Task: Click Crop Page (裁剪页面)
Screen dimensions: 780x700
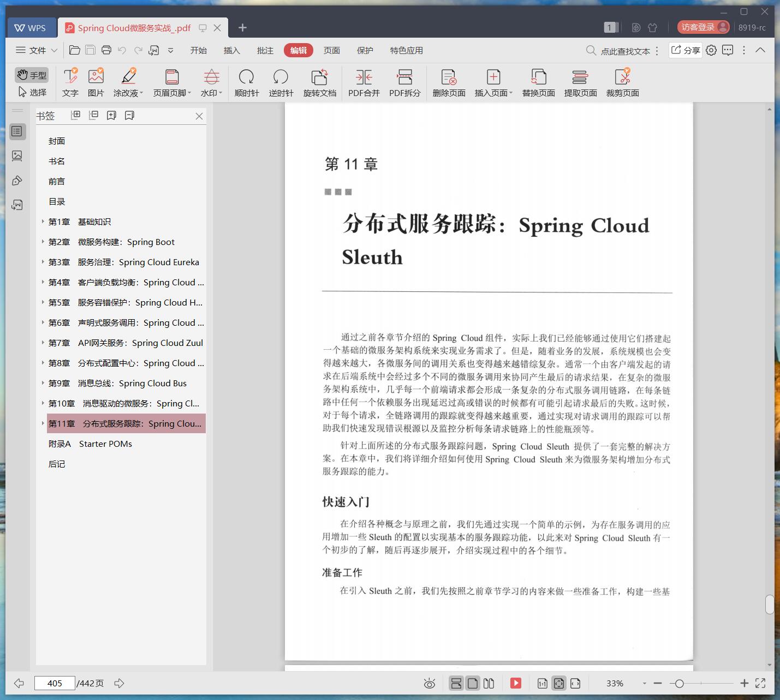Action: click(623, 83)
